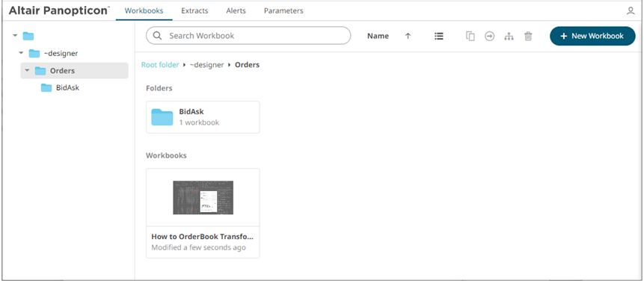This screenshot has height=283, width=644.
Task: Select the root folder icon in tree
Action: [28, 36]
